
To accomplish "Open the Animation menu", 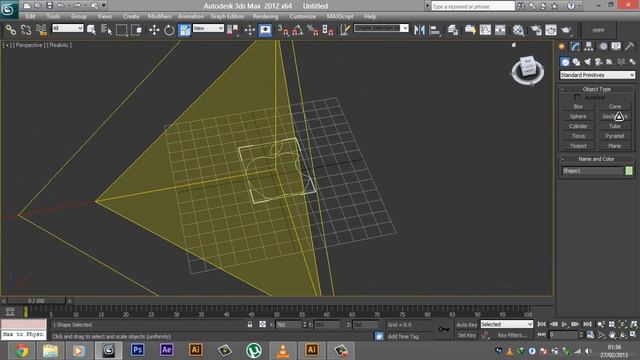I will tap(191, 16).
